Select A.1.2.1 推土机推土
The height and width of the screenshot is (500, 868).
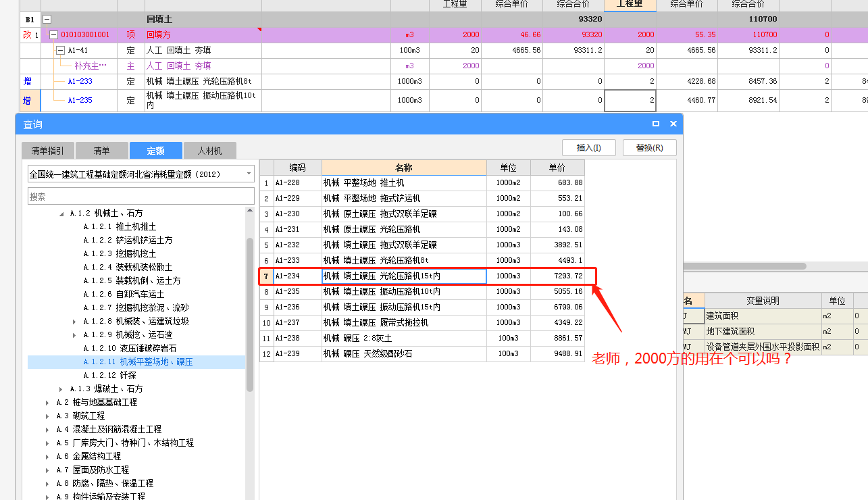click(120, 227)
